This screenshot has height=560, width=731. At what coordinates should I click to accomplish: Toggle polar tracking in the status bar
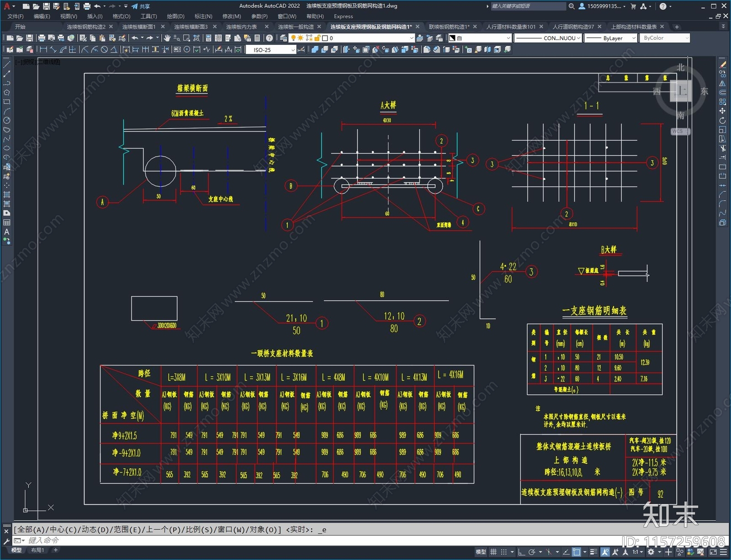click(532, 552)
